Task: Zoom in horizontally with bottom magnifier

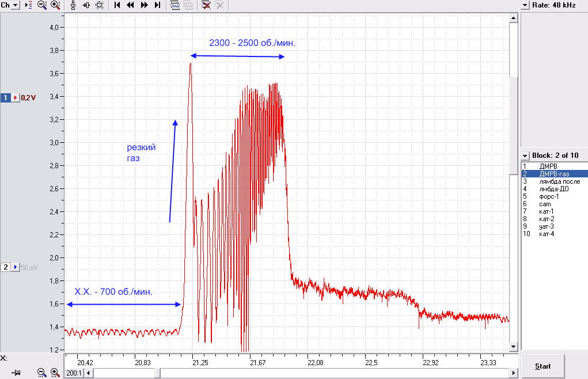Action: click(55, 373)
